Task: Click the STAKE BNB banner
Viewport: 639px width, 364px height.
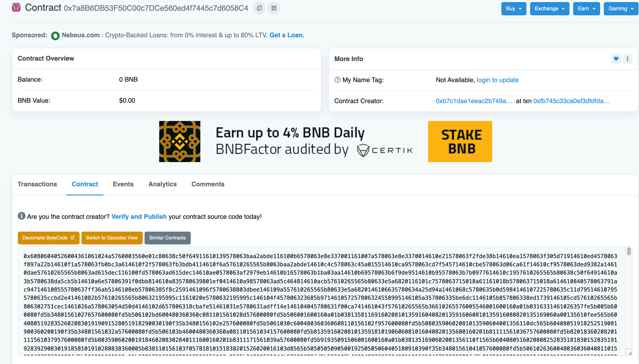Action: coord(460,142)
